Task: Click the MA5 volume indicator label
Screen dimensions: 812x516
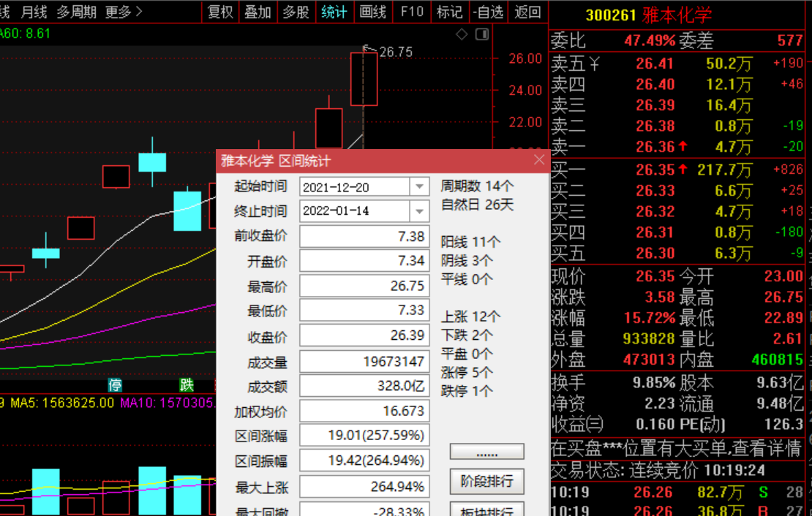Action: (x=62, y=403)
